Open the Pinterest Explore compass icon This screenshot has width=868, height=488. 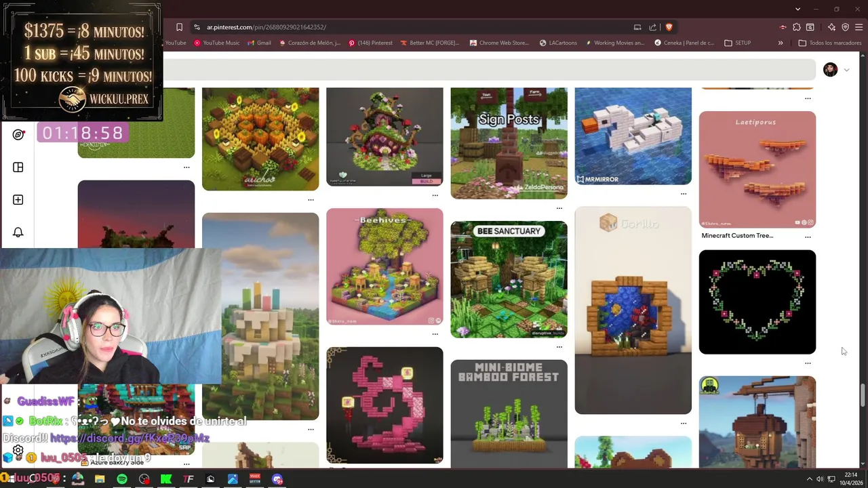(18, 134)
